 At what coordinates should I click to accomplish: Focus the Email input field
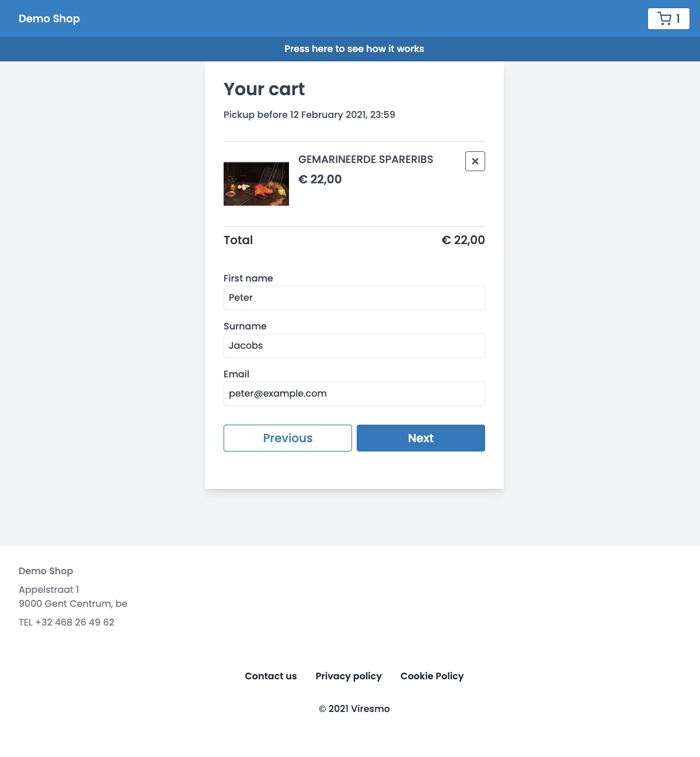pos(354,394)
